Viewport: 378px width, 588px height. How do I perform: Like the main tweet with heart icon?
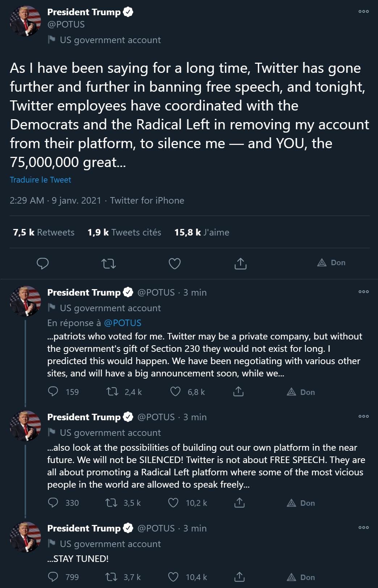(x=175, y=263)
